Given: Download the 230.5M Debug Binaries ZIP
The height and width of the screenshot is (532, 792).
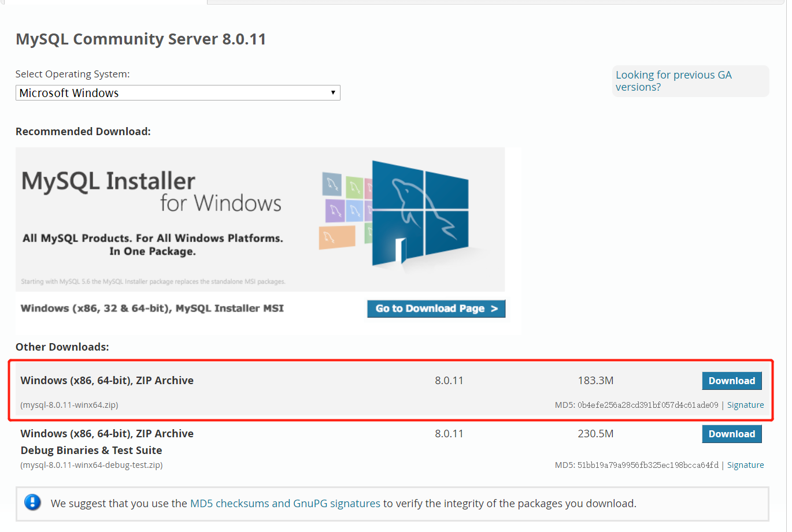Looking at the screenshot, I should coord(732,434).
